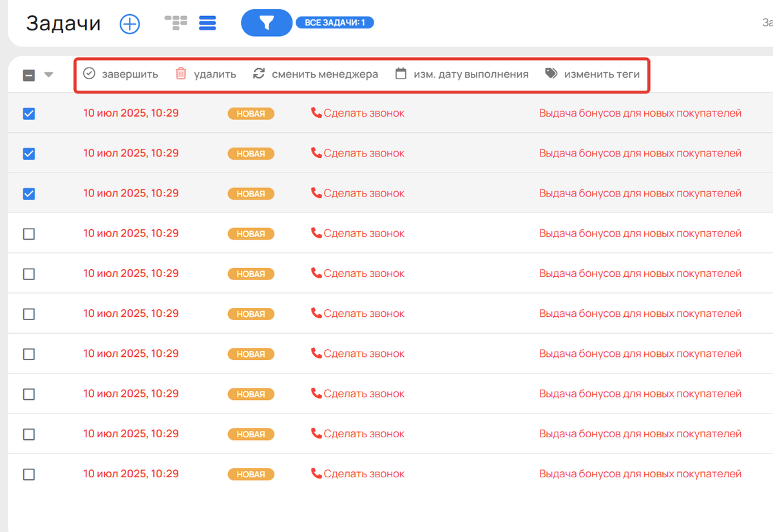Expand the dropdown arrow beside select-all checkbox
The image size is (773, 532).
click(x=48, y=75)
